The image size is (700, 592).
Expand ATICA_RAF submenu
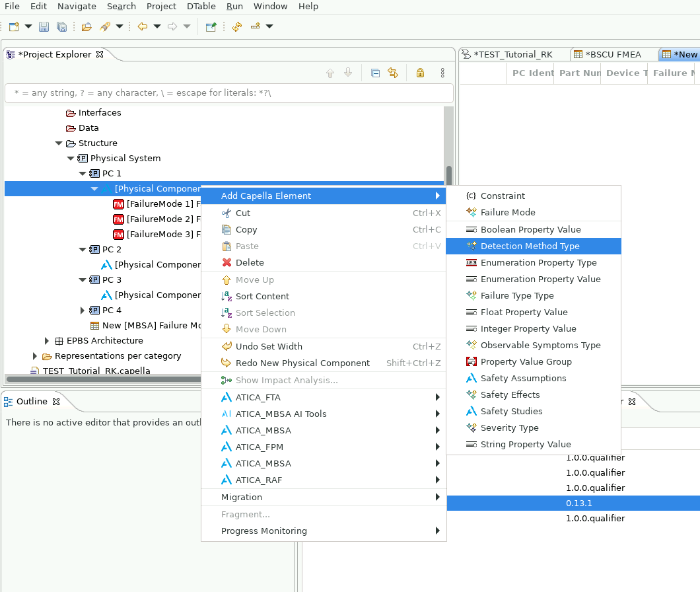pos(324,480)
